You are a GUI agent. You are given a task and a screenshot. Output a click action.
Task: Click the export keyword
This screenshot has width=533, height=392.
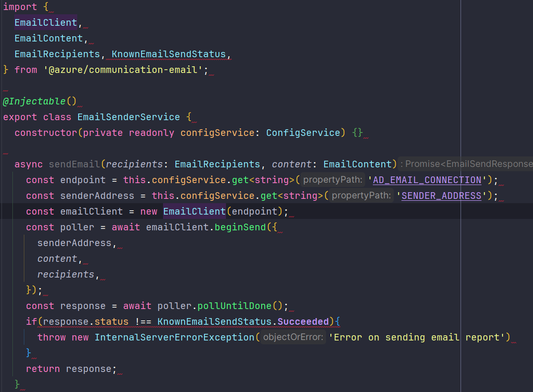tap(20, 117)
